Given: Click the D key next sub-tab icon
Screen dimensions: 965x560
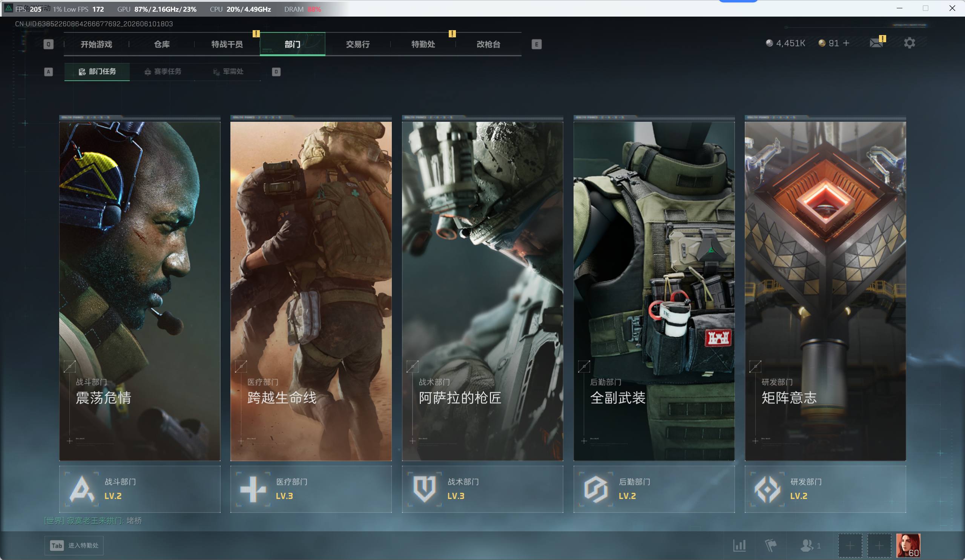Looking at the screenshot, I should 276,72.
